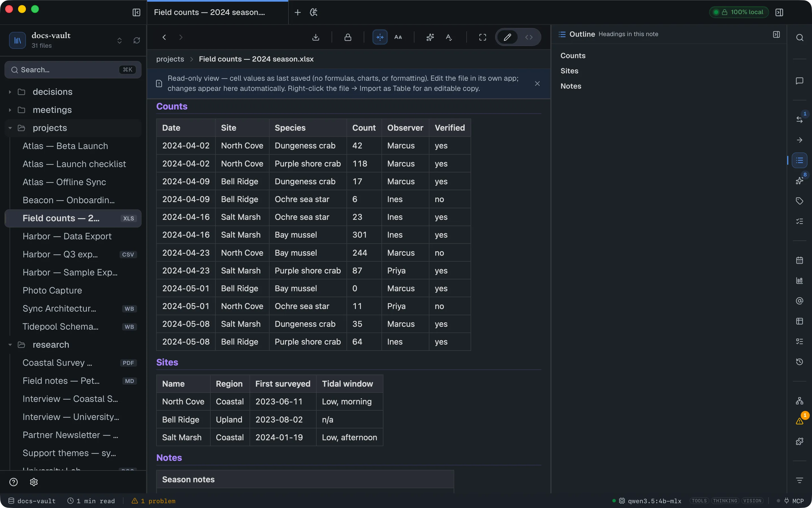Open Harbor — Data Export note
Screen dimensions: 812x508
click(x=73, y=236)
